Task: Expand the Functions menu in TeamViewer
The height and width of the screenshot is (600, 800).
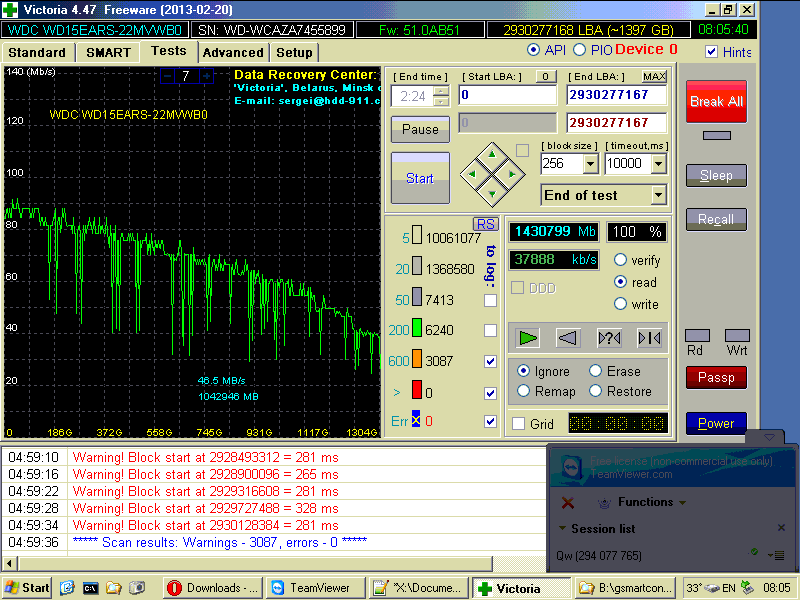Action: point(683,503)
